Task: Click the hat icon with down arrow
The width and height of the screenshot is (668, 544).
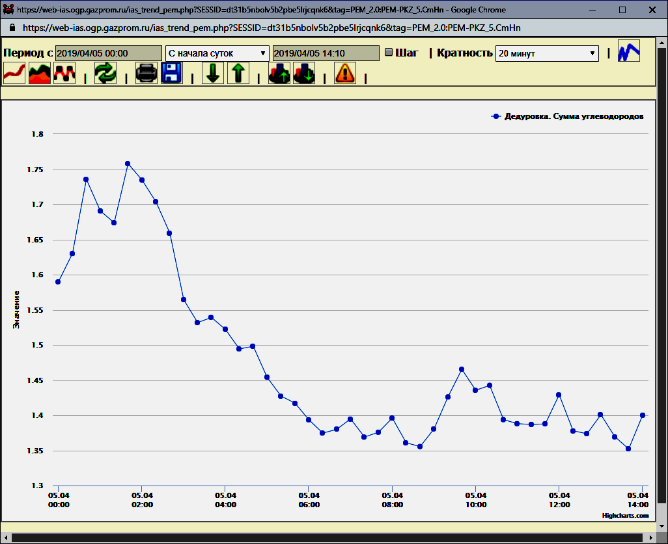Action: point(304,73)
